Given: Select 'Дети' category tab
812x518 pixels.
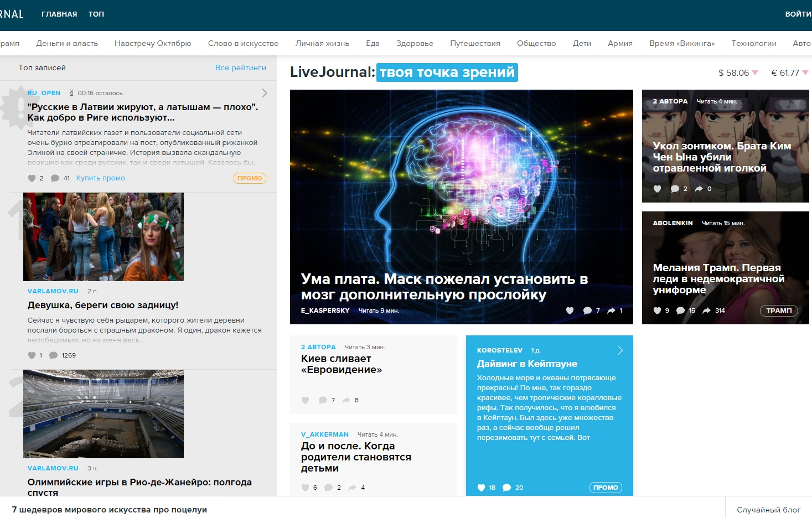Looking at the screenshot, I should [582, 43].
